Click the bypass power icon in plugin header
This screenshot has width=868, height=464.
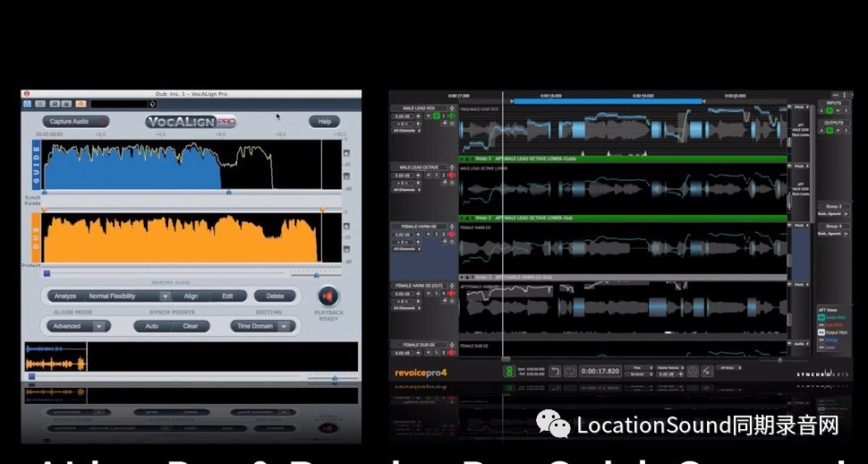point(29,104)
